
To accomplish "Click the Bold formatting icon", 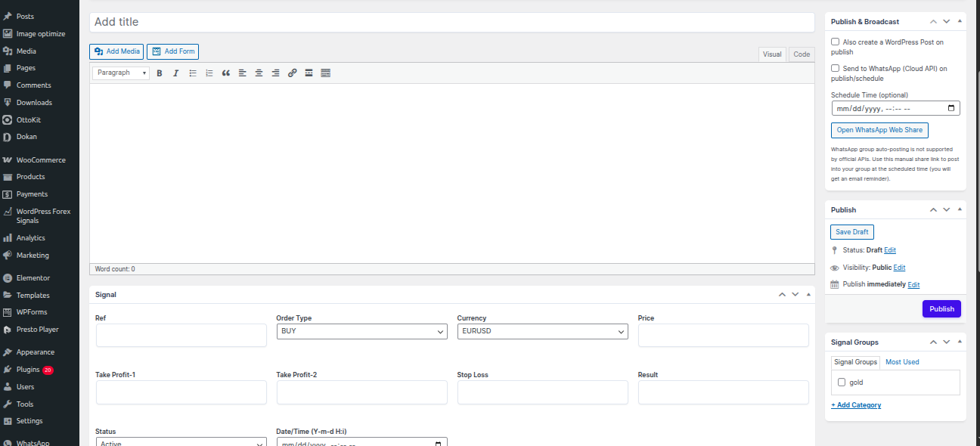I will [159, 73].
